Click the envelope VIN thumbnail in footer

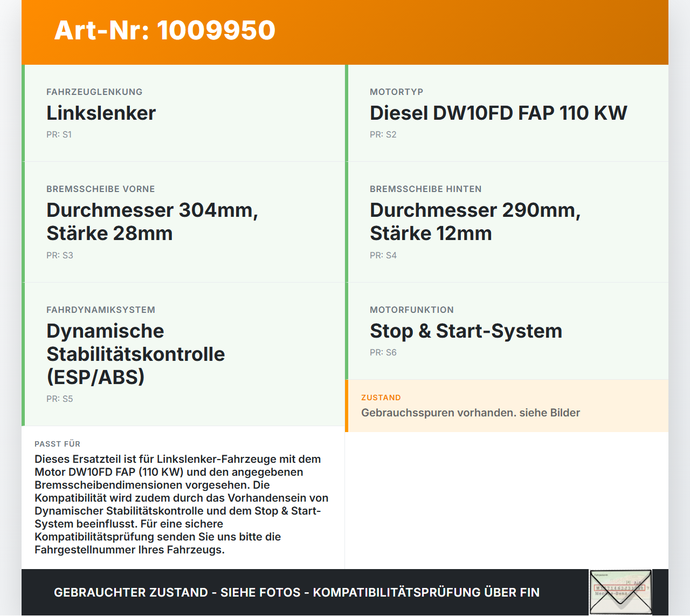[x=620, y=592]
